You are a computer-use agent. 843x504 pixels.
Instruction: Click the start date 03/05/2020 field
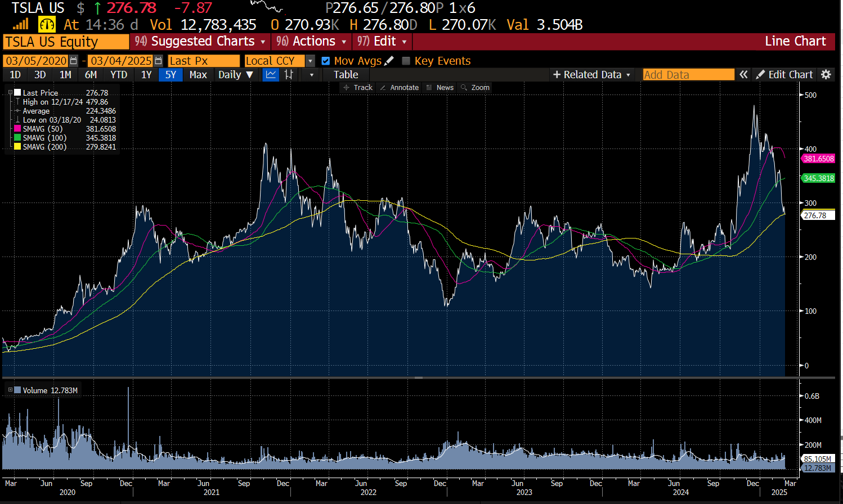36,61
